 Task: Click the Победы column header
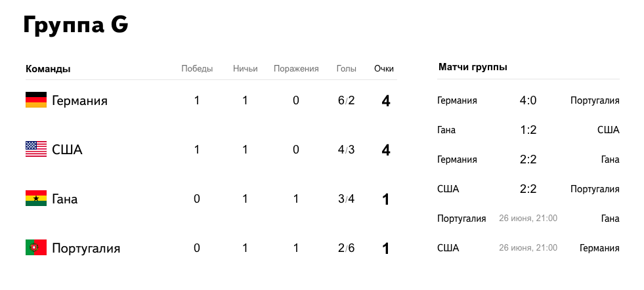coord(197,69)
